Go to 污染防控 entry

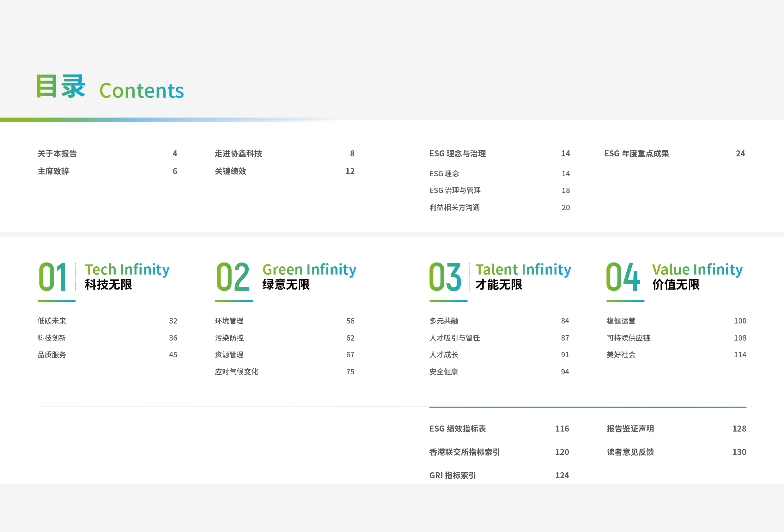229,338
